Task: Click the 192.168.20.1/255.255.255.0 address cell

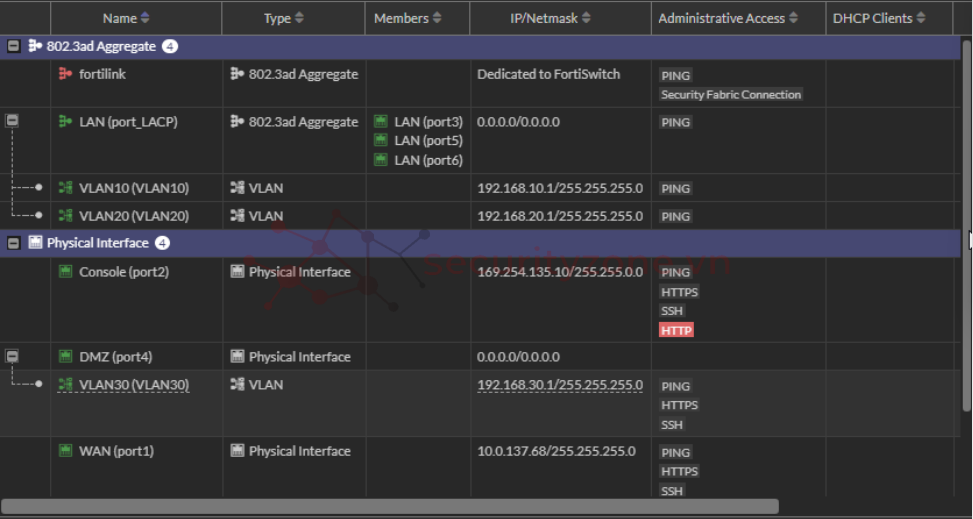Action: click(x=560, y=216)
